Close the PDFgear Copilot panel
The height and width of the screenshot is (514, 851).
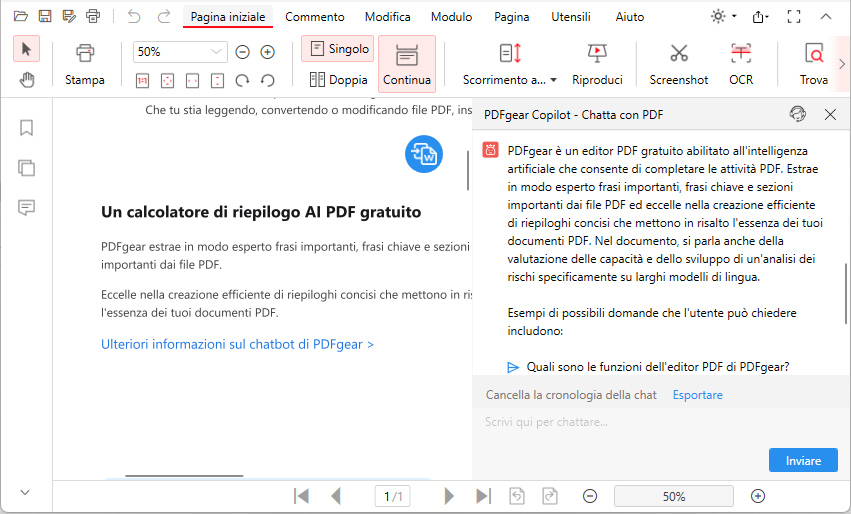[x=830, y=114]
